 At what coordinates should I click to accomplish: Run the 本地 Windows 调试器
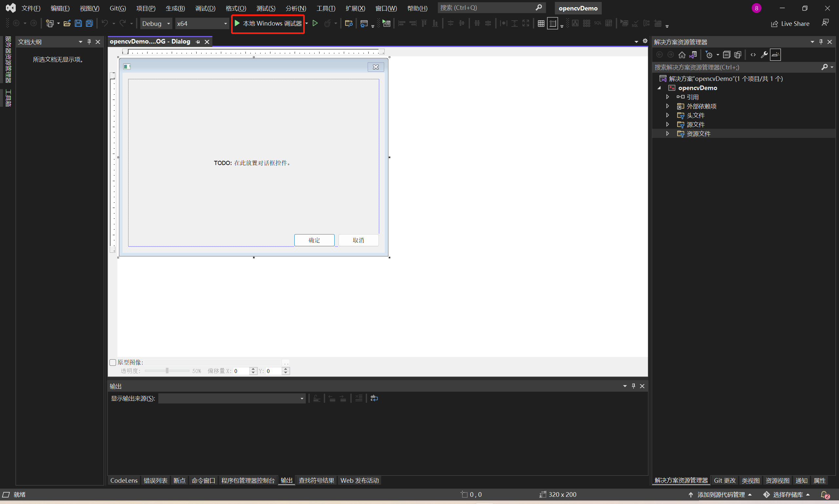[267, 24]
